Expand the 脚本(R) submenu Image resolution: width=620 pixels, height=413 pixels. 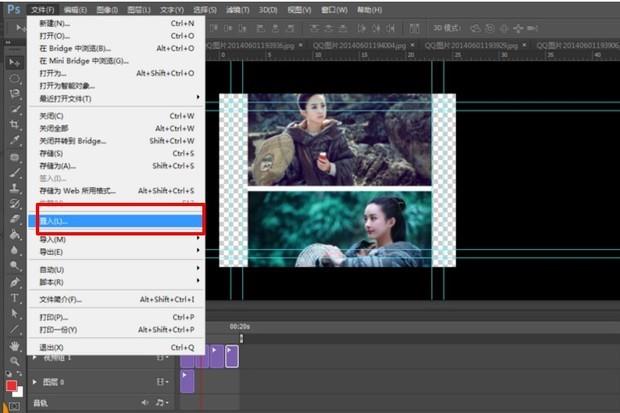pos(198,281)
